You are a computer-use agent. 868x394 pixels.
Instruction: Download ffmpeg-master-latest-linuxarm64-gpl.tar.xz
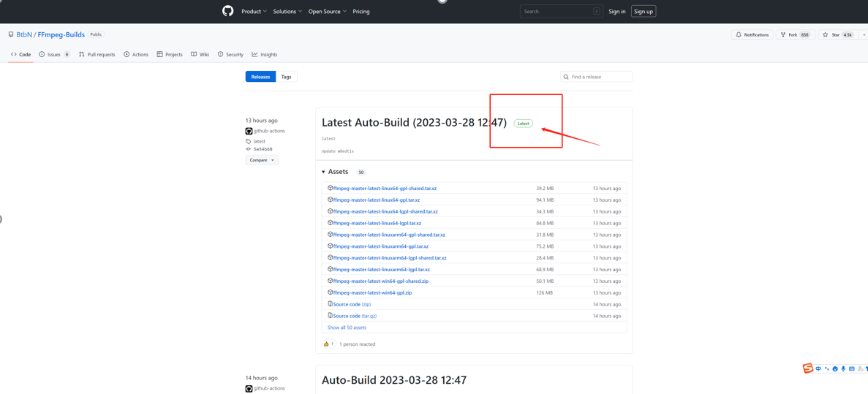[x=380, y=246]
